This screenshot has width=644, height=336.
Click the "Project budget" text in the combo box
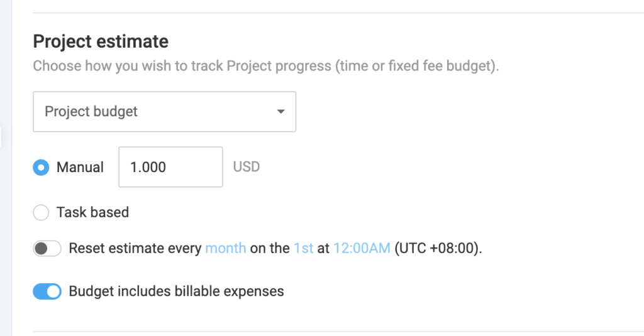point(91,112)
